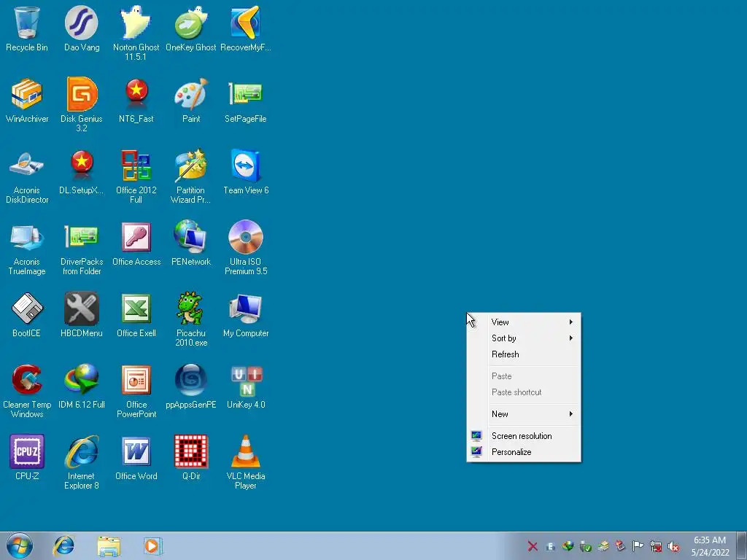Screen dimensions: 747x560
Task: Launch Internet Explorer from taskbar
Action: click(64, 546)
